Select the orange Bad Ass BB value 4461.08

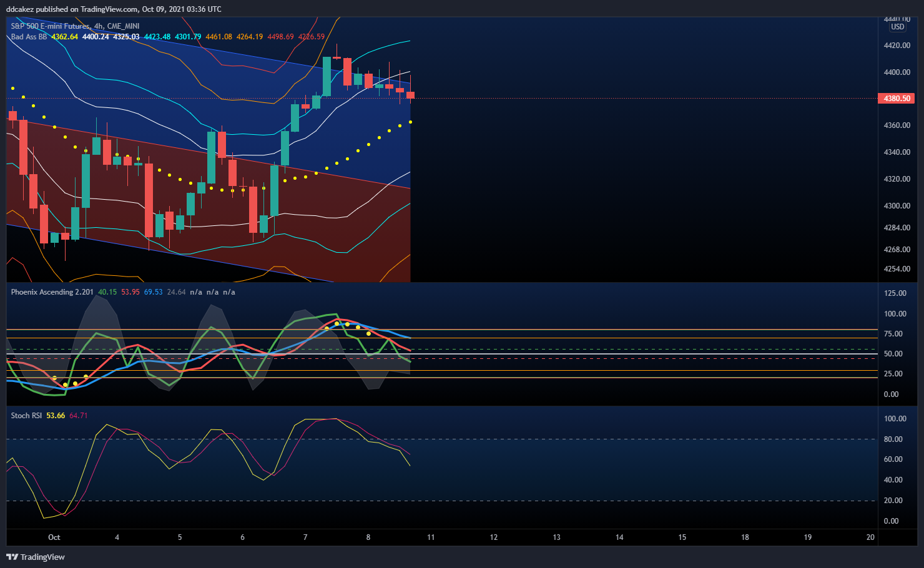point(219,37)
